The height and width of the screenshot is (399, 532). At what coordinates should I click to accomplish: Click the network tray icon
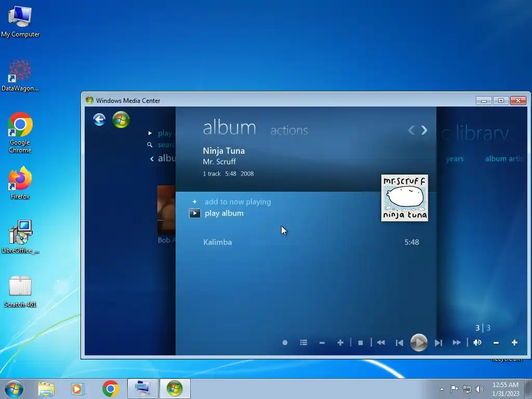tap(467, 389)
